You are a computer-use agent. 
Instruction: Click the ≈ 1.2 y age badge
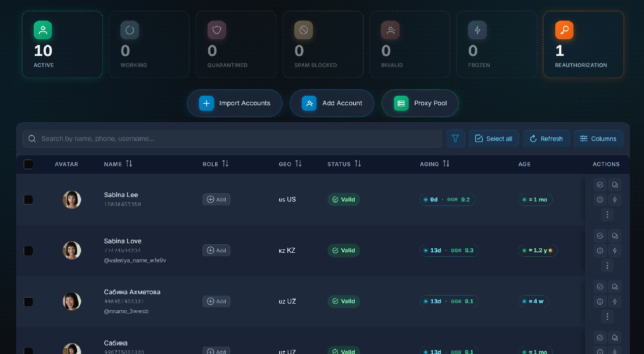538,250
